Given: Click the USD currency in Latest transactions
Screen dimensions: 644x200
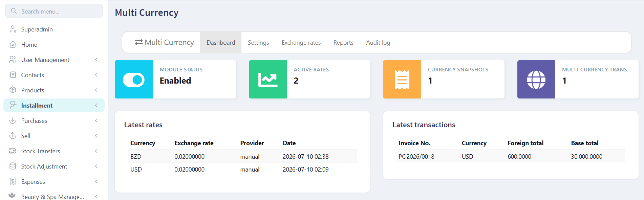Looking at the screenshot, I should pyautogui.click(x=467, y=156).
